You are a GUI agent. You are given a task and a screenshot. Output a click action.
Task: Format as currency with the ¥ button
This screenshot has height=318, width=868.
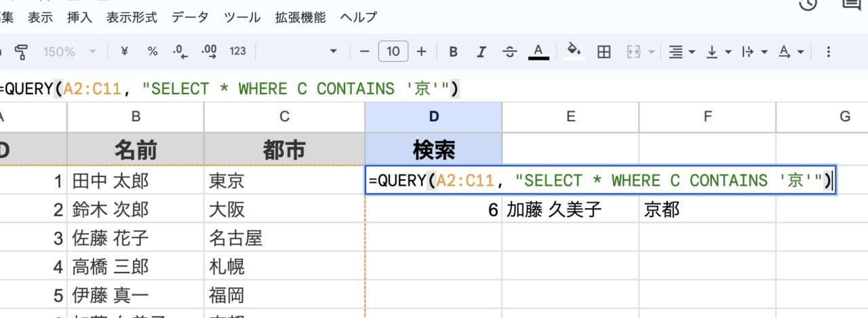pos(124,52)
